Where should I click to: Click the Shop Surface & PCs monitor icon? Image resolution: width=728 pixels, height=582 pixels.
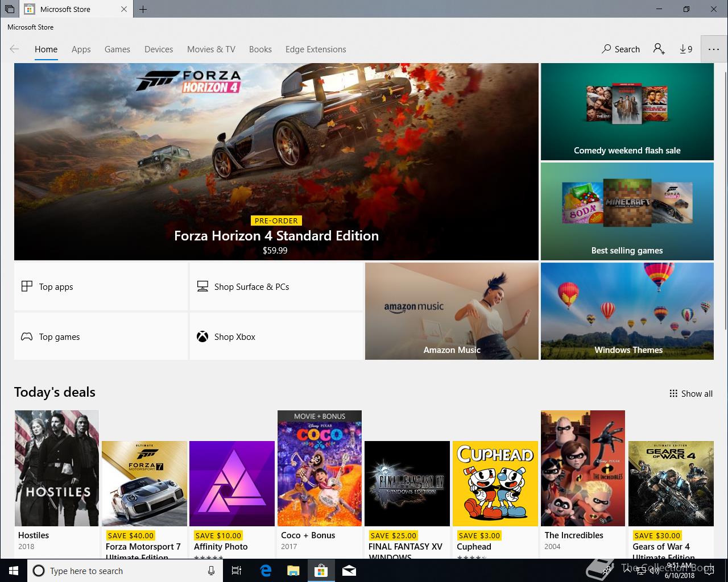(202, 286)
